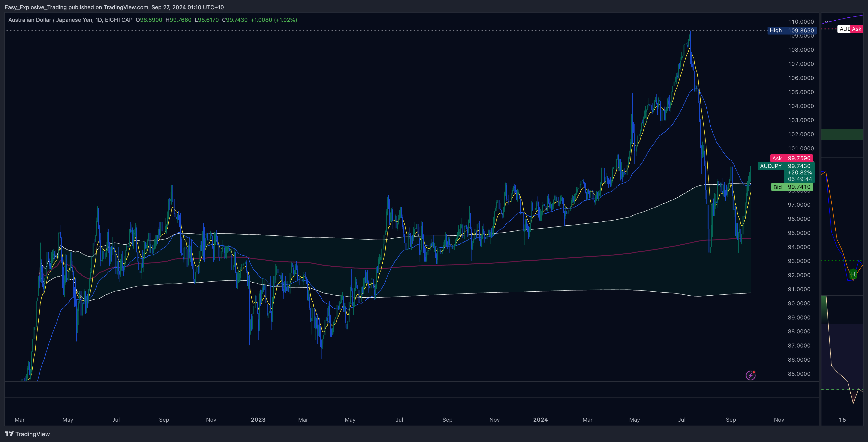The width and height of the screenshot is (868, 442).
Task: Click the 86.0000 price axis label
Action: 799,360
